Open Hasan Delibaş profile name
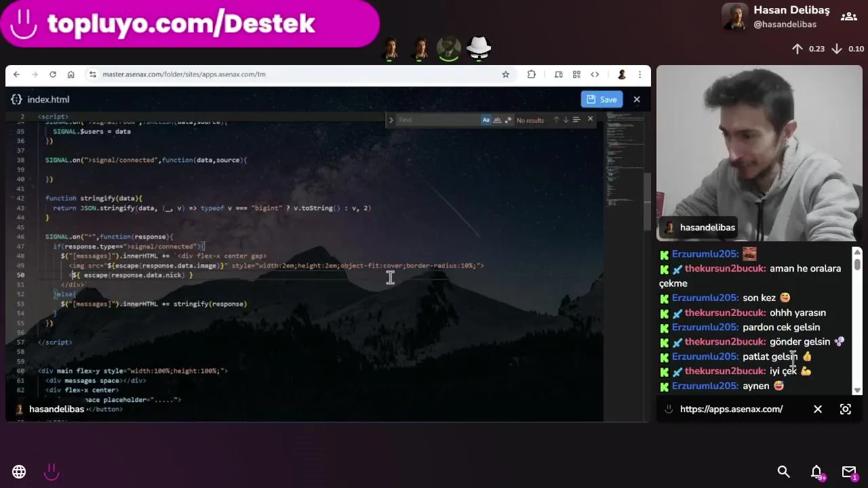The width and height of the screenshot is (868, 488). [791, 10]
